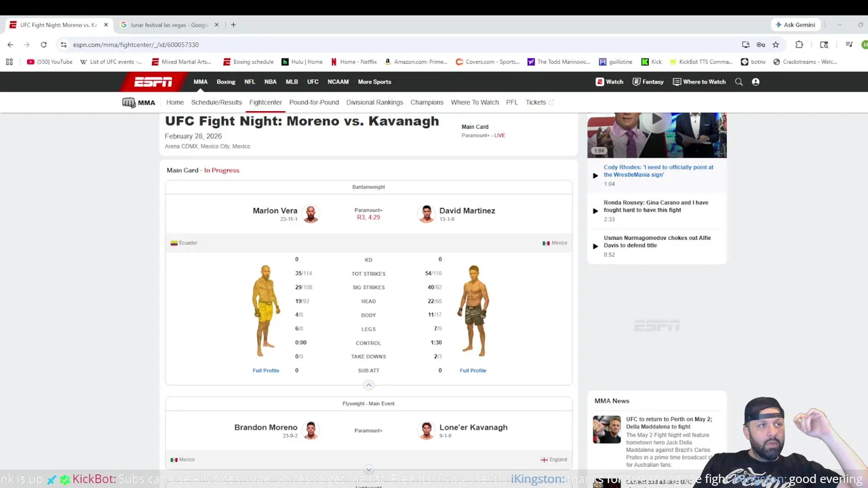
Task: Open Pound-for-Pound rankings tab
Action: [x=314, y=102]
